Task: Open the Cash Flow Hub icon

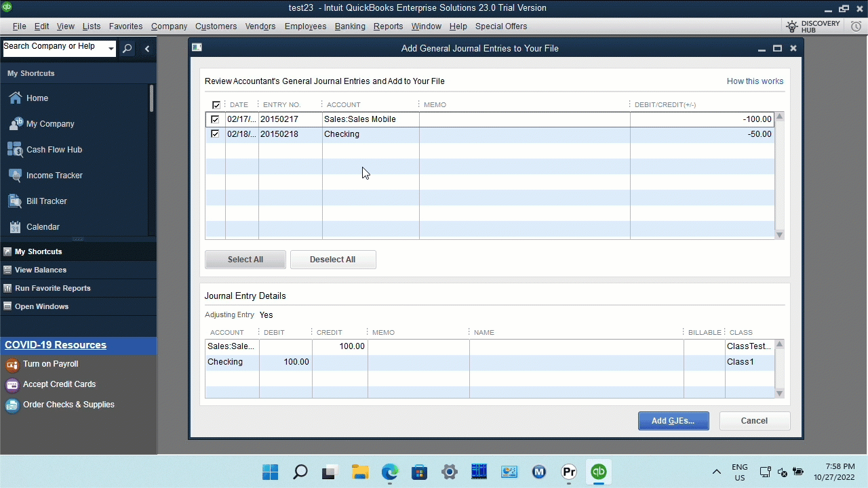Action: coord(15,150)
